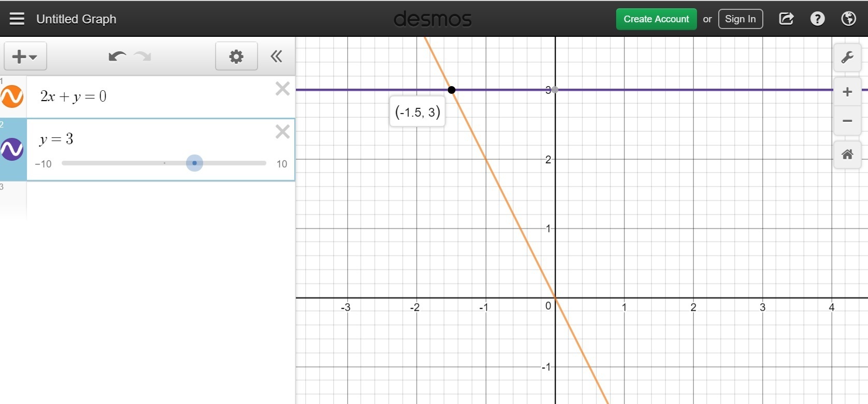Set slider lower limit -10
Image resolution: width=868 pixels, height=404 pixels.
43,164
